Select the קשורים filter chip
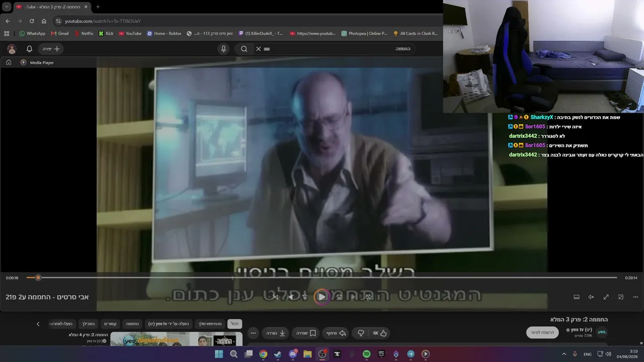Screen dimensions: 644x362 [x=110, y=324]
